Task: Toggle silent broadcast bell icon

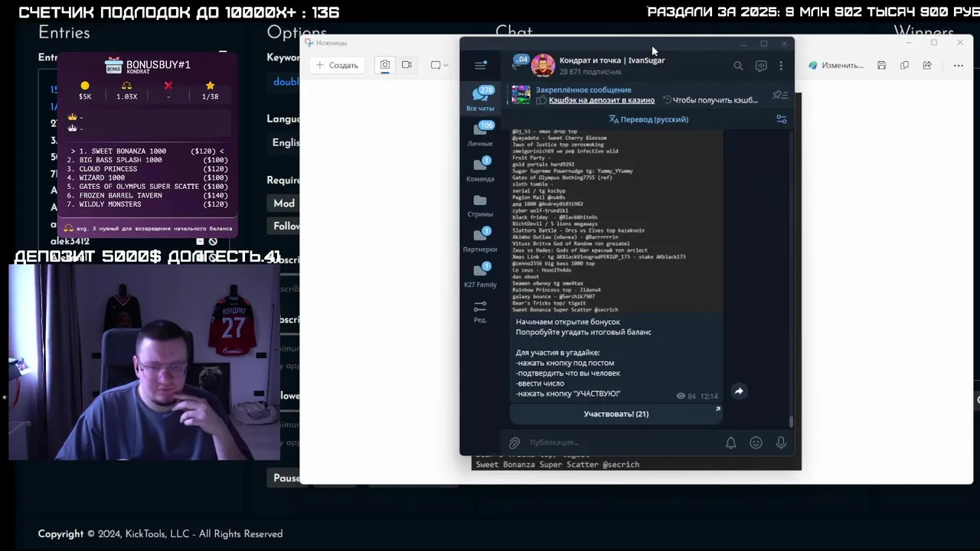Action: [731, 442]
